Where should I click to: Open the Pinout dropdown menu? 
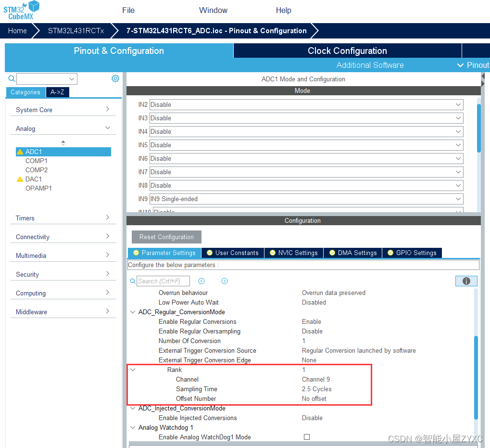click(x=473, y=65)
